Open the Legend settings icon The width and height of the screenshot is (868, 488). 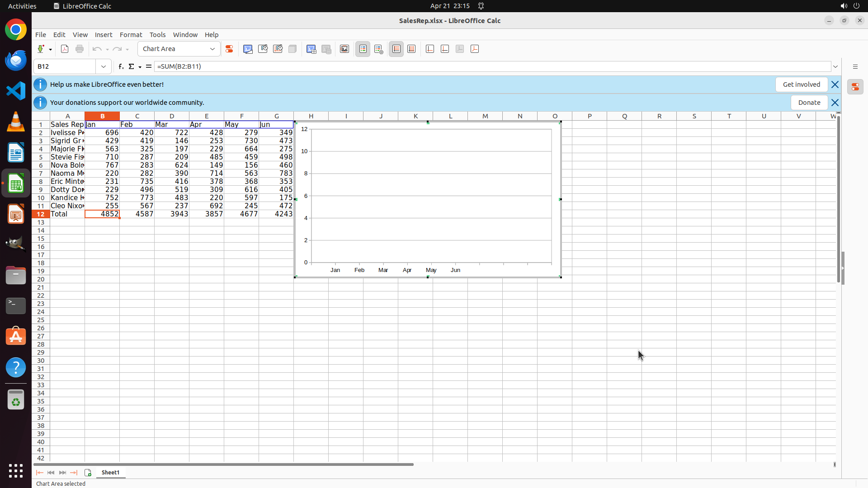379,49
